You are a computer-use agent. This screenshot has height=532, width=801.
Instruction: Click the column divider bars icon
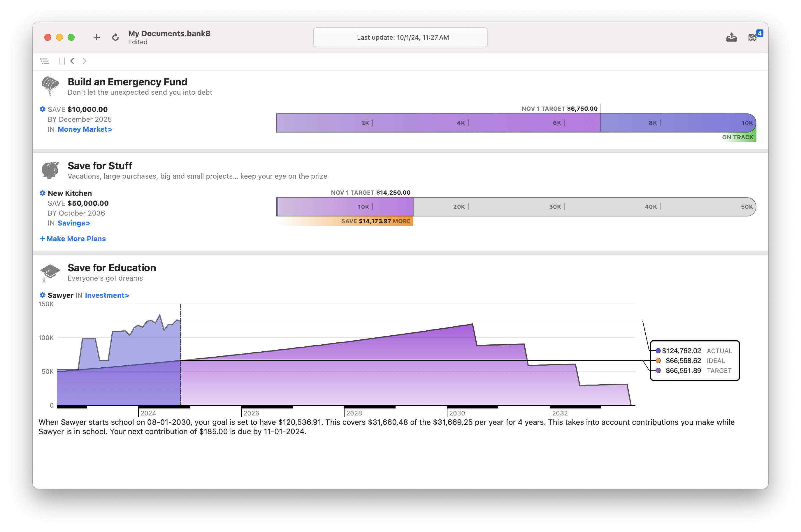click(62, 61)
